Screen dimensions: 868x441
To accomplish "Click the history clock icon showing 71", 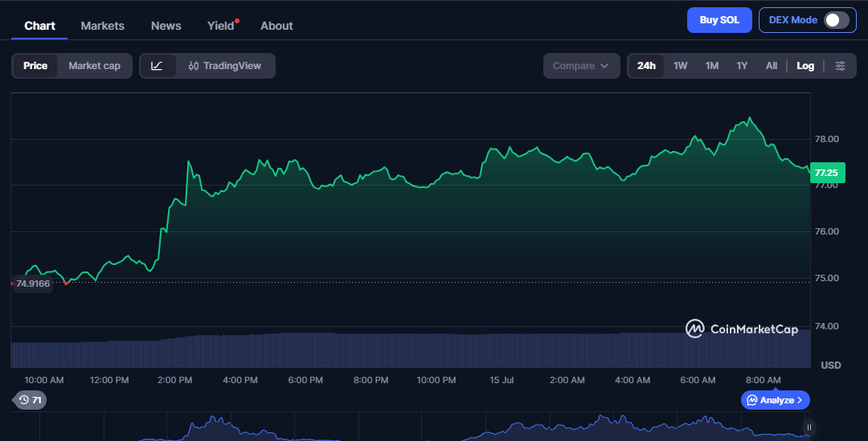I will click(30, 400).
